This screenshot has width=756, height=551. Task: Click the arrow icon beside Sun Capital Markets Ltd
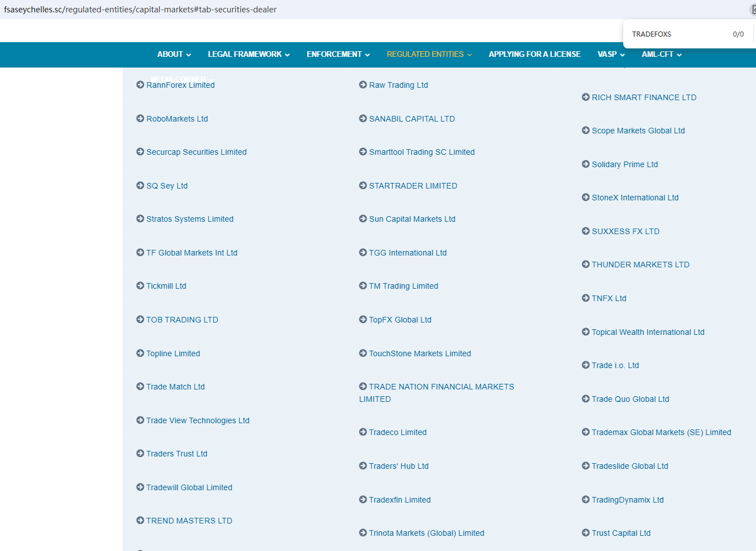[x=363, y=219]
